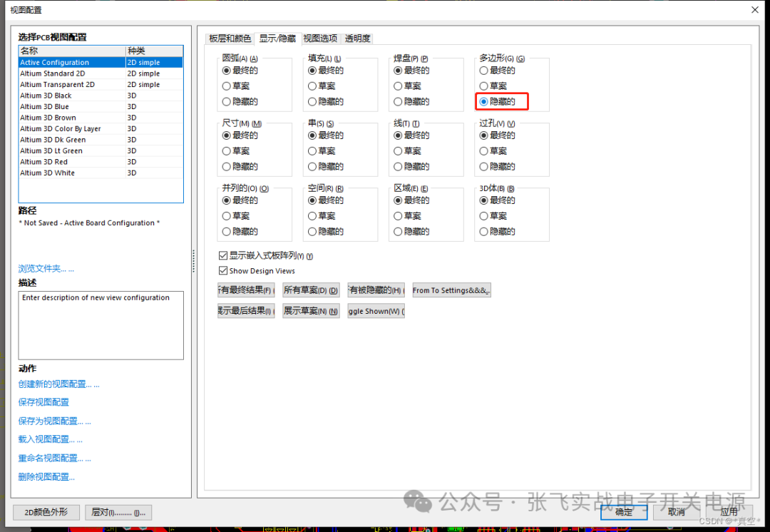Viewport: 770px width, 532px height.
Task: Switch to the 透明度 tab
Action: (357, 39)
